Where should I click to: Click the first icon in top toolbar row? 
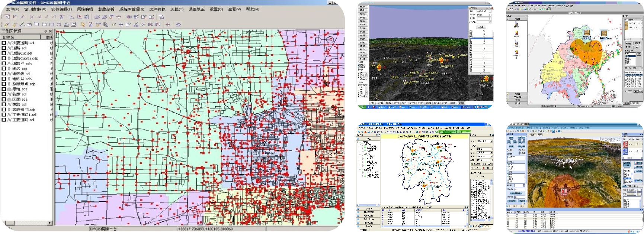tap(7, 17)
